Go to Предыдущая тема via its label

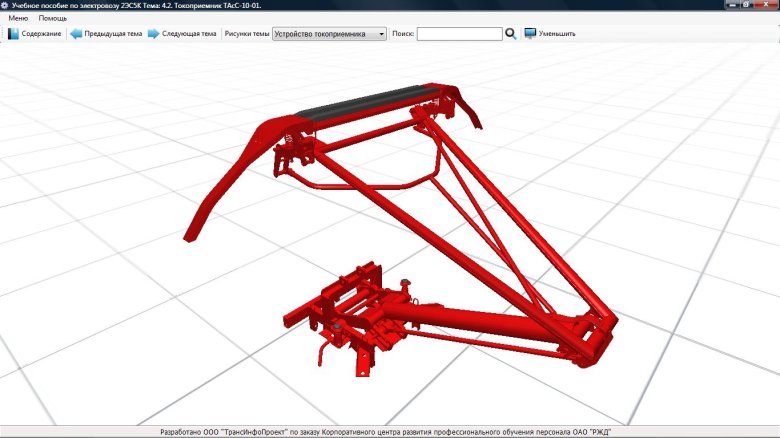(113, 34)
